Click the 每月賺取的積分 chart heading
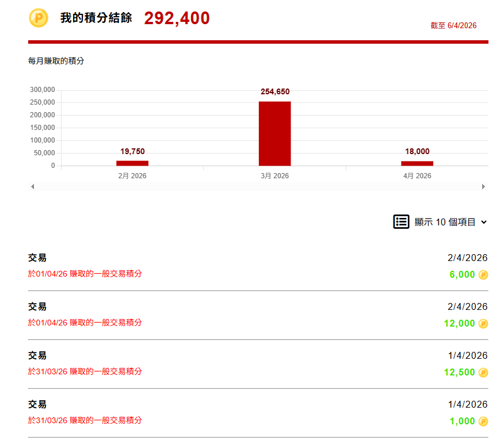 pyautogui.click(x=56, y=61)
